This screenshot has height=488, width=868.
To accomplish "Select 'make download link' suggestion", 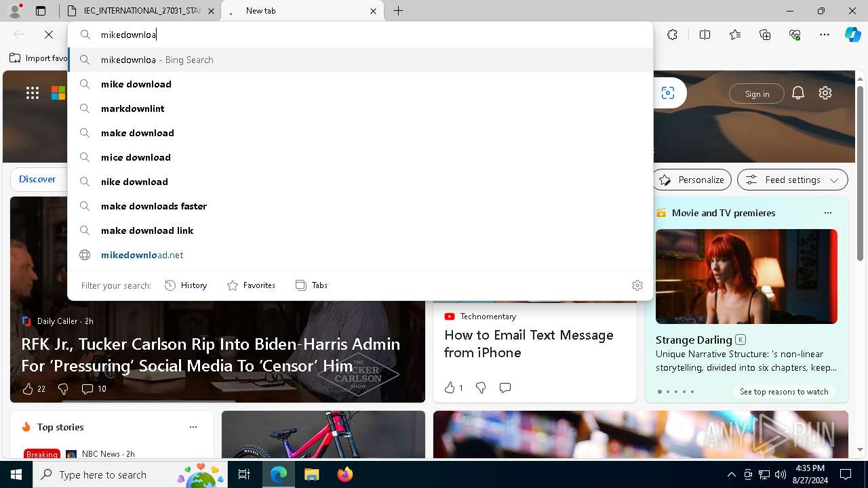I will click(x=360, y=230).
